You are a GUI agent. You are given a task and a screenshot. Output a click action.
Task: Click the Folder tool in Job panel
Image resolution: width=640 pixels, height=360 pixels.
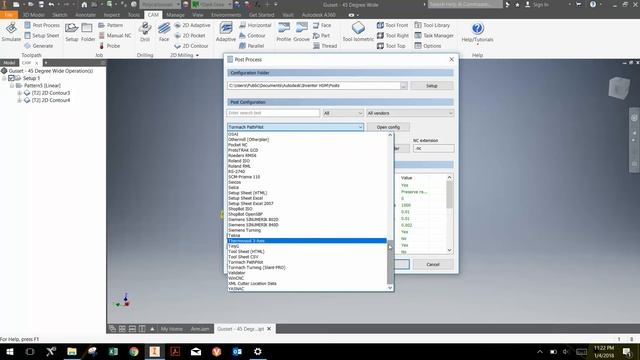tap(87, 32)
